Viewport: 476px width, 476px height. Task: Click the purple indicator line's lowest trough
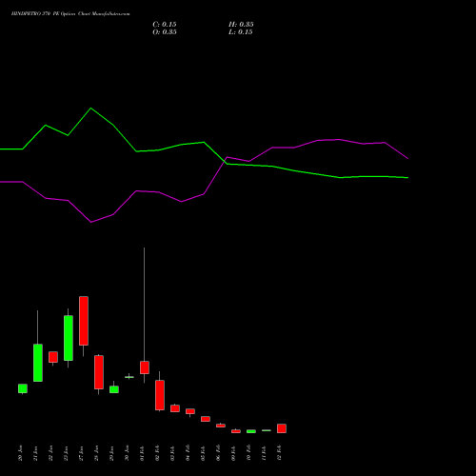pos(91,222)
